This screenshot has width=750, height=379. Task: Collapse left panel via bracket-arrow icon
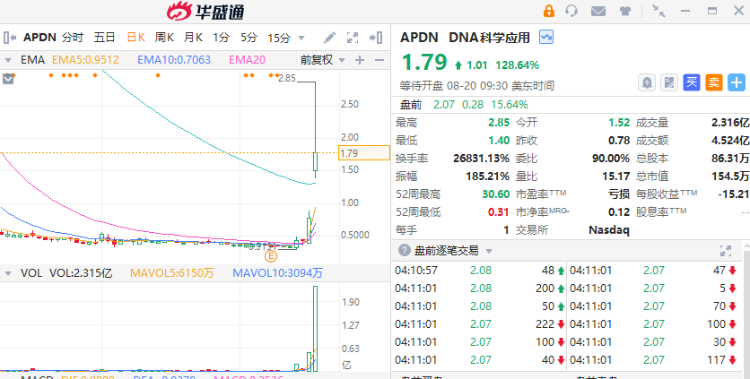[x=10, y=37]
